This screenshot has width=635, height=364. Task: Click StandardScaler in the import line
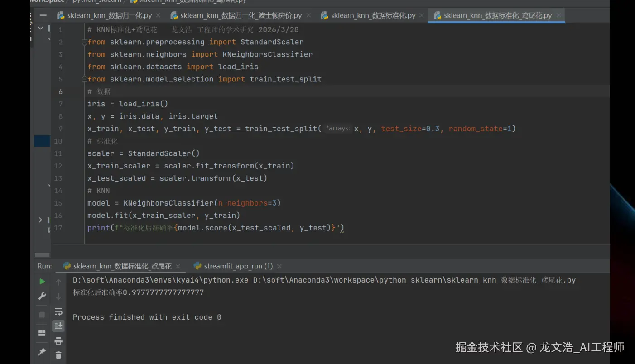click(x=272, y=42)
